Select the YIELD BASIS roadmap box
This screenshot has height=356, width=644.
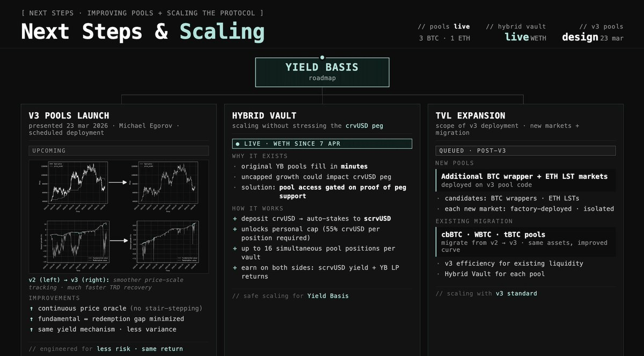pyautogui.click(x=322, y=72)
